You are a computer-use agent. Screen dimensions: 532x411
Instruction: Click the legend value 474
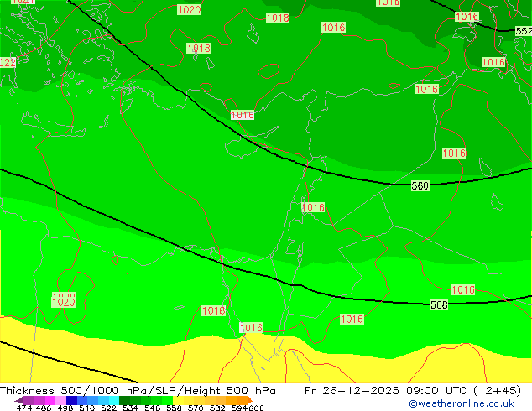24,408
